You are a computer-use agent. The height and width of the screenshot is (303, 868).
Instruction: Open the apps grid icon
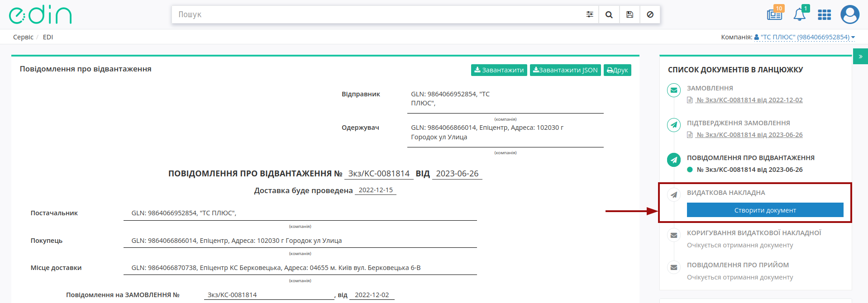click(x=824, y=15)
